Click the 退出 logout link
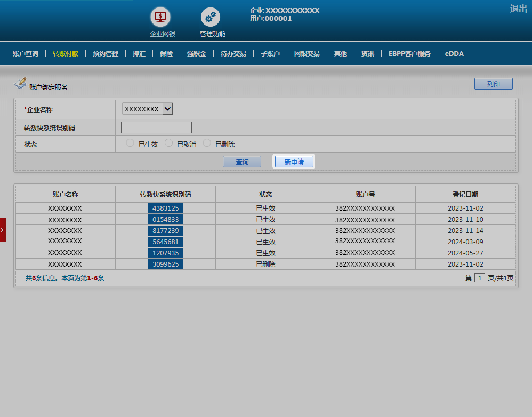 pos(518,9)
